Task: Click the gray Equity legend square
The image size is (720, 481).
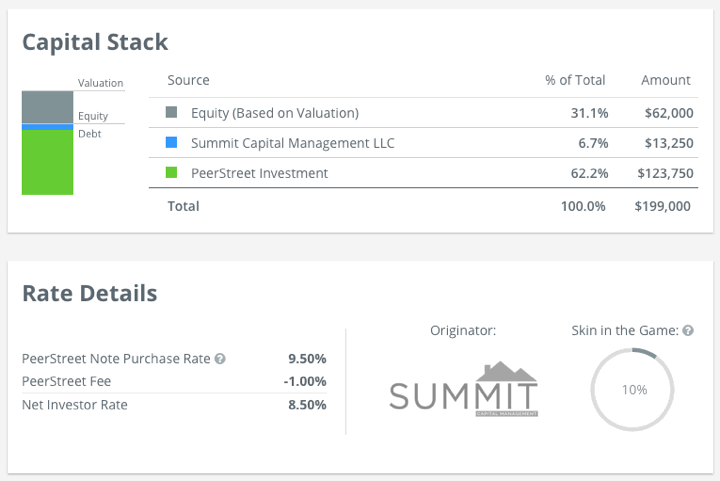Action: (172, 113)
